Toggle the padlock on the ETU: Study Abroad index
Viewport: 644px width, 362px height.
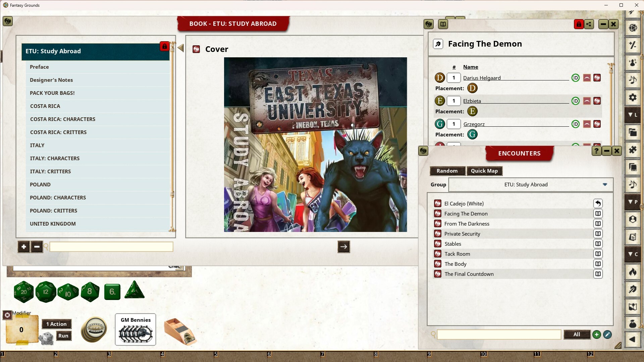164,47
